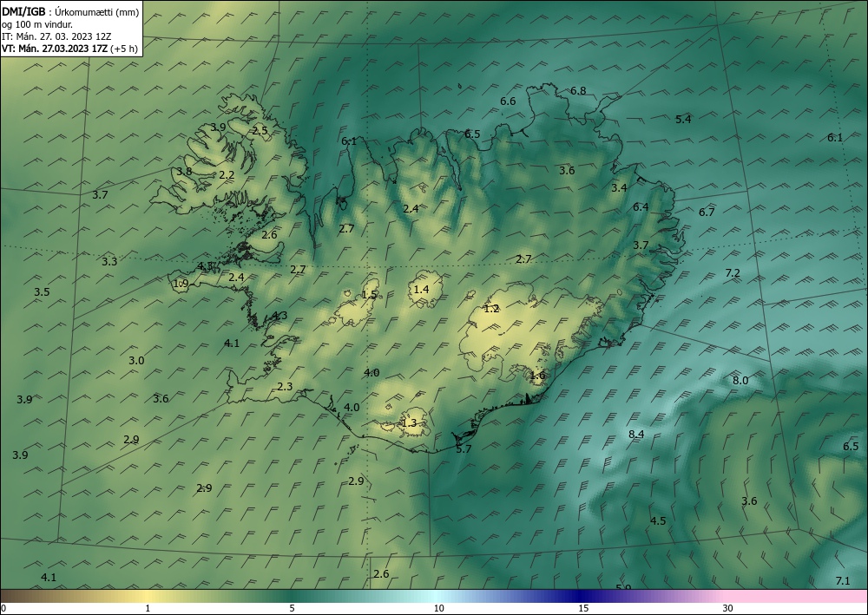Click the 'IT: Mán. 27. 03. 2023 12Z' line
This screenshot has width=868, height=615.
point(56,36)
